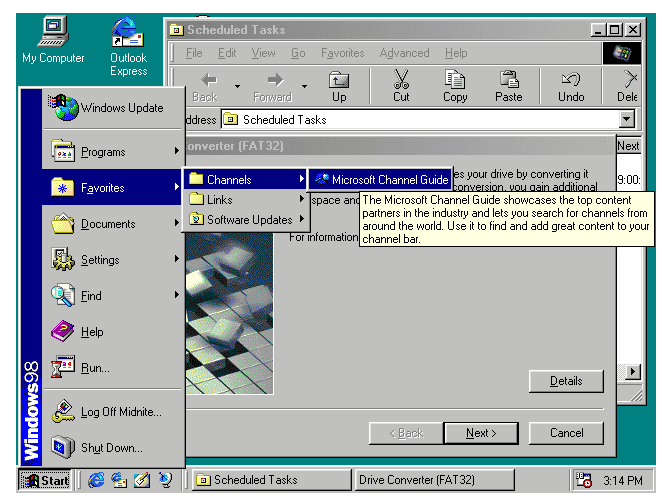662x497 pixels.
Task: Cancel the Drive Converter wizard
Action: point(567,433)
